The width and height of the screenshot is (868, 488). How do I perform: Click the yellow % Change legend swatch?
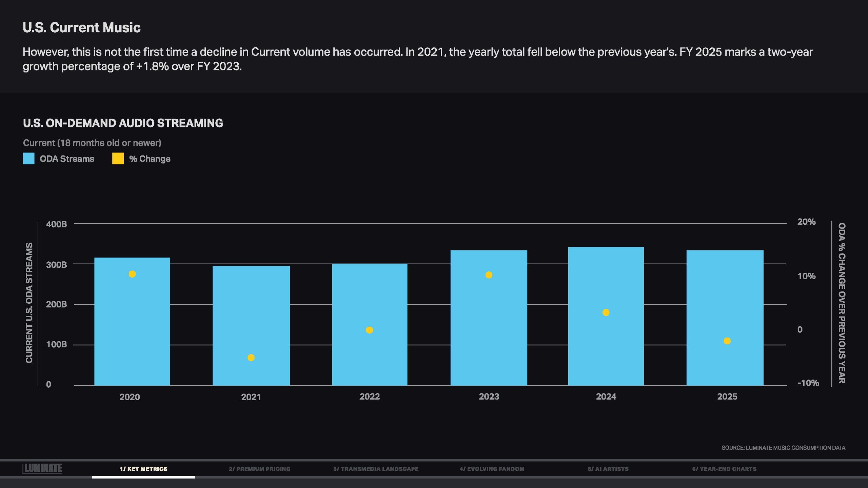click(x=118, y=159)
